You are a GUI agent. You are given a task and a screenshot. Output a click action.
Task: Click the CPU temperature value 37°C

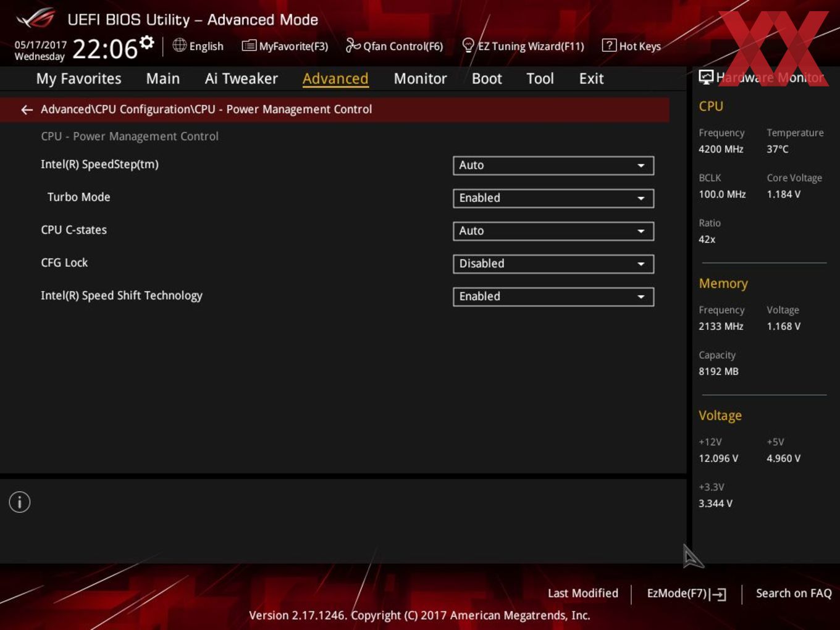pyautogui.click(x=778, y=149)
